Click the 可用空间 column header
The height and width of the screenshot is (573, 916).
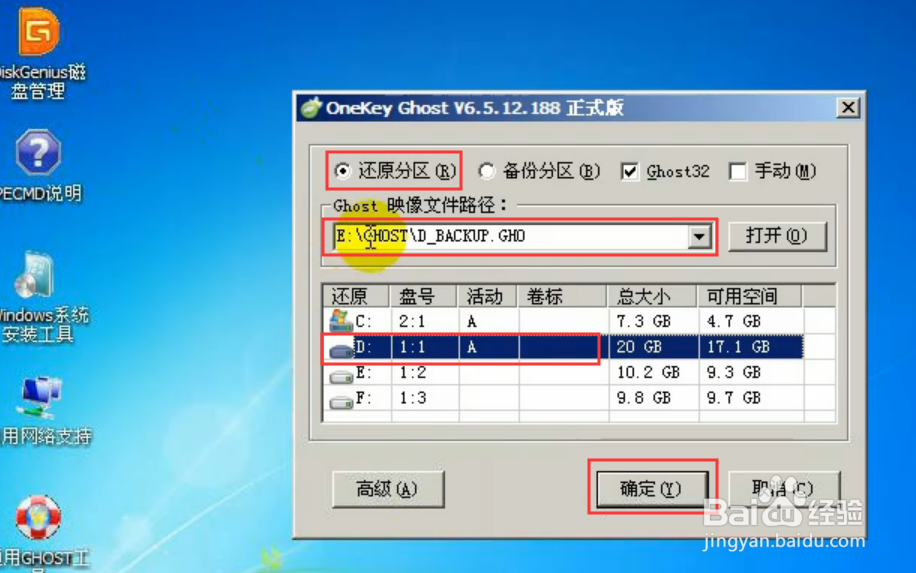pyautogui.click(x=750, y=296)
